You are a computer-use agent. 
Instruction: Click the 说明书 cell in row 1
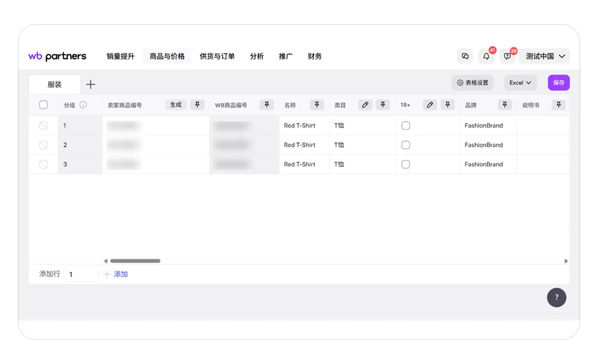pos(543,125)
